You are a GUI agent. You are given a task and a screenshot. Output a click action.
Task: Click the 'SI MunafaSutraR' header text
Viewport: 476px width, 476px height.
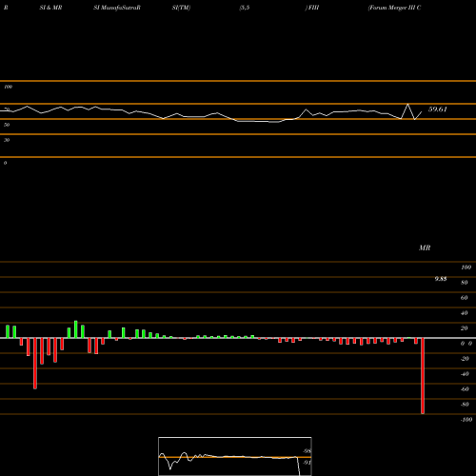117,8
